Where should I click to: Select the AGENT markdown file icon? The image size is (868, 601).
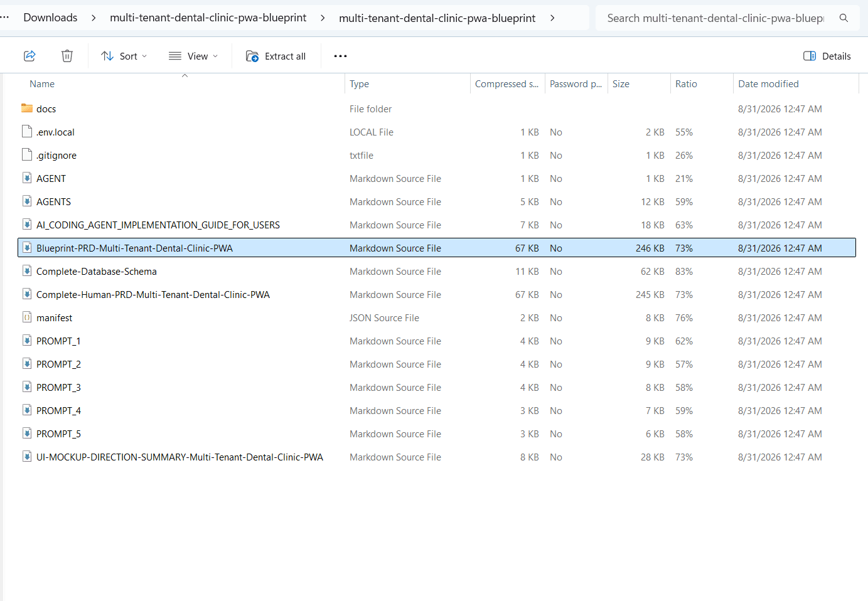(x=27, y=178)
